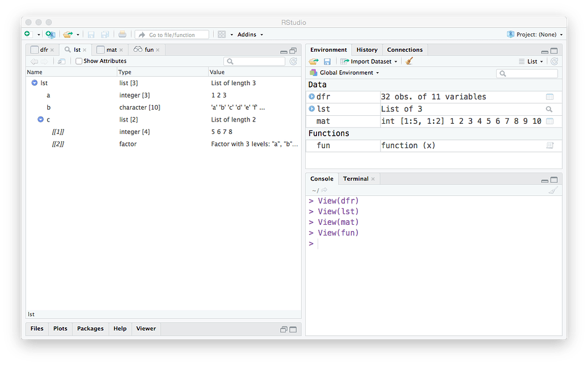Close the fun tab
Screen dimensions: 588x365
coord(158,50)
